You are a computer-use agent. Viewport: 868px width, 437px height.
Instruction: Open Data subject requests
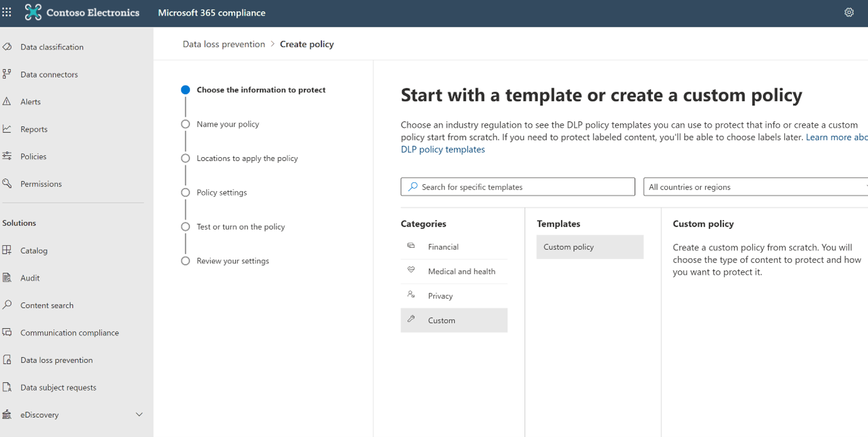point(58,387)
